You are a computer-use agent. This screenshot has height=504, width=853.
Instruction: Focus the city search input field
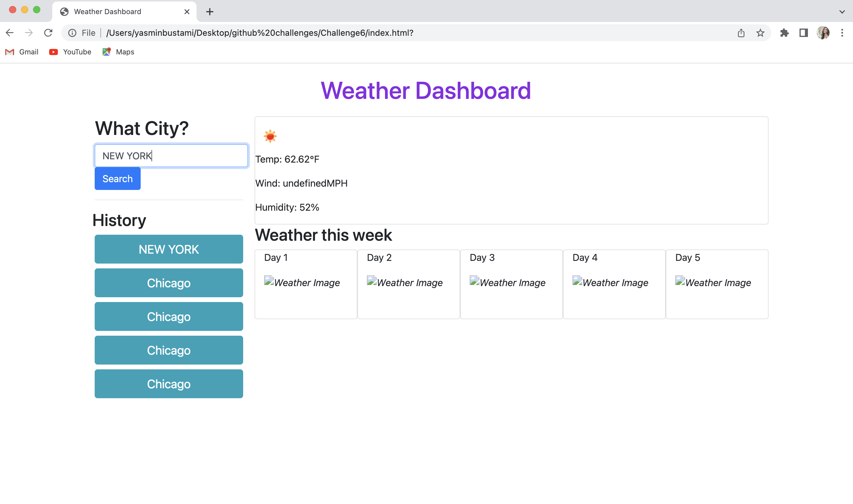[171, 156]
